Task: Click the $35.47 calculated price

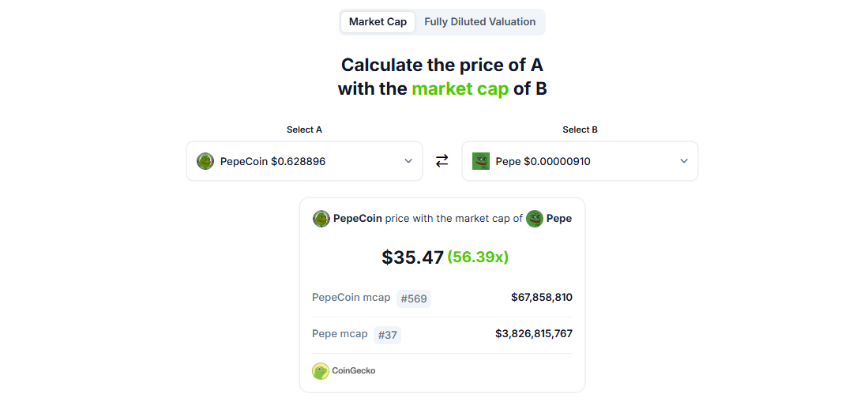Action: point(412,257)
